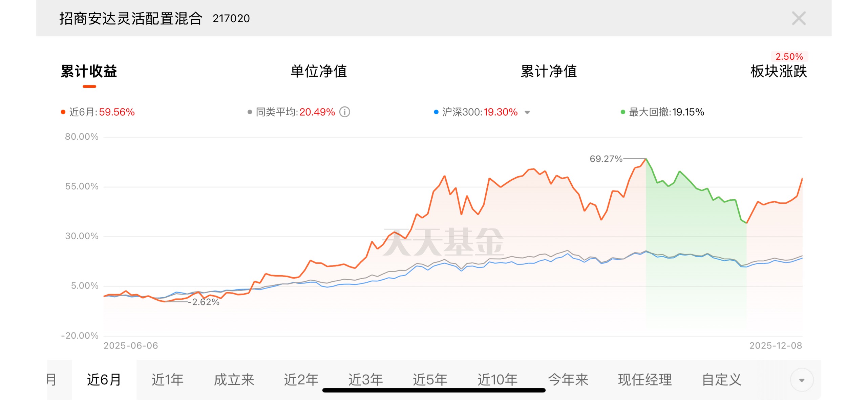Click the 69.27% peak point on chart
The height and width of the screenshot is (400, 868).
click(646, 159)
